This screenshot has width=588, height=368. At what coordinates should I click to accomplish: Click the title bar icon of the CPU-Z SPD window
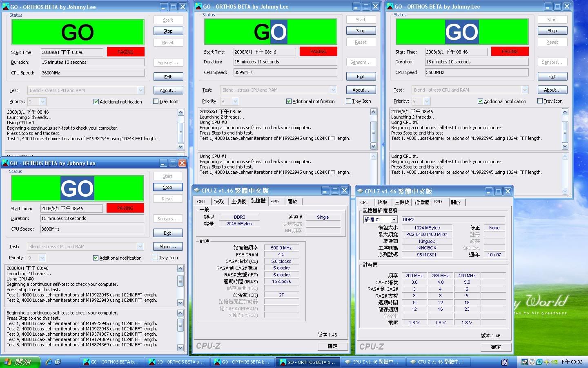coord(360,191)
